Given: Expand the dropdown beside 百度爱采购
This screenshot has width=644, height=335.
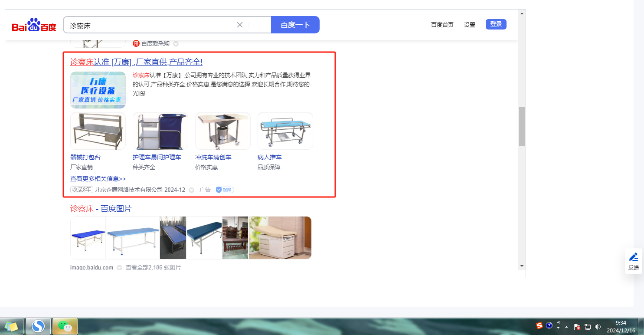Looking at the screenshot, I should click(176, 43).
